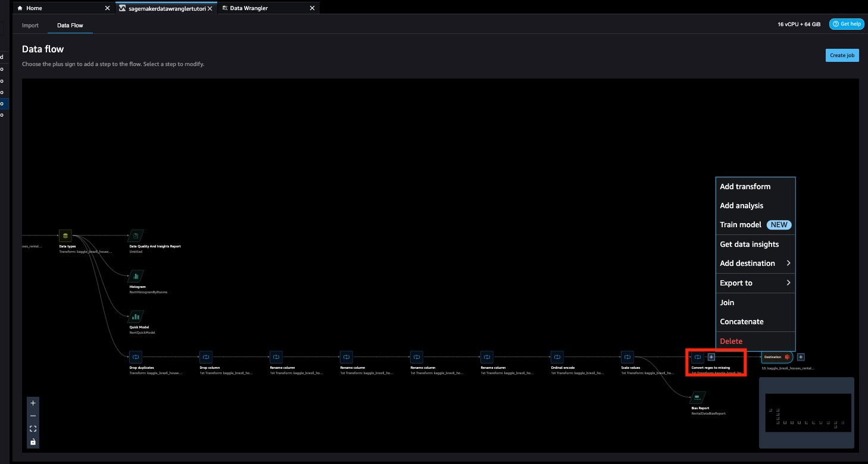This screenshot has height=464, width=868.
Task: Click the RentQuickModel label
Action: click(x=143, y=333)
